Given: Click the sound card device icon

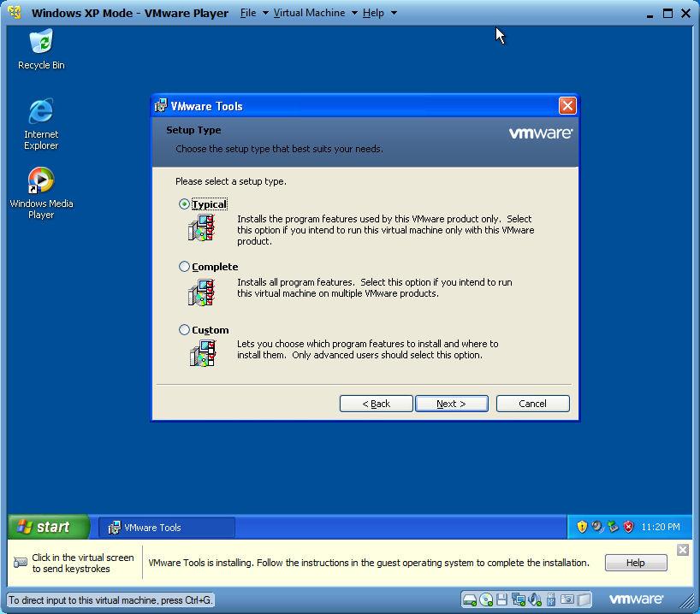Looking at the screenshot, I should point(535,599).
